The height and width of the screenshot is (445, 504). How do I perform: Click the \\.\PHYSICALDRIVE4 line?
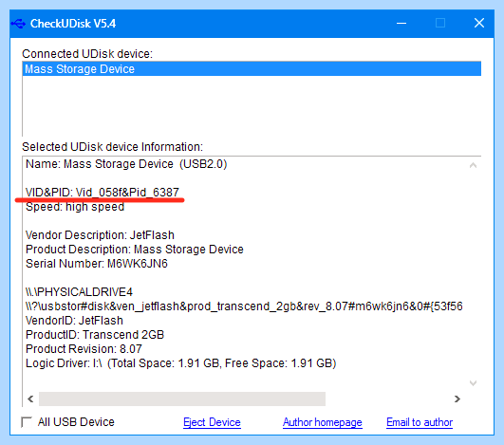[x=79, y=291]
